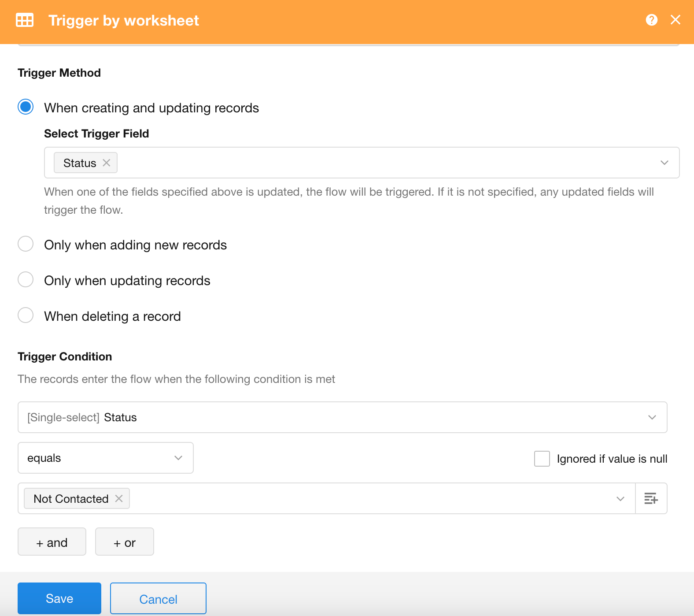Viewport: 694px width, 616px height.
Task: Click inside the trigger field input area
Action: point(374,163)
